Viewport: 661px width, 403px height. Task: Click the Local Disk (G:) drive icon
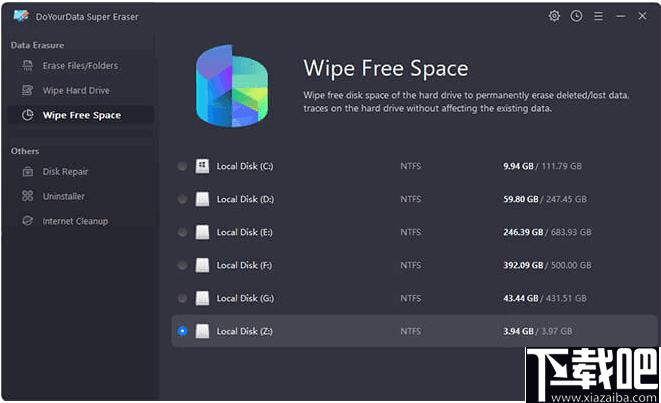point(202,298)
